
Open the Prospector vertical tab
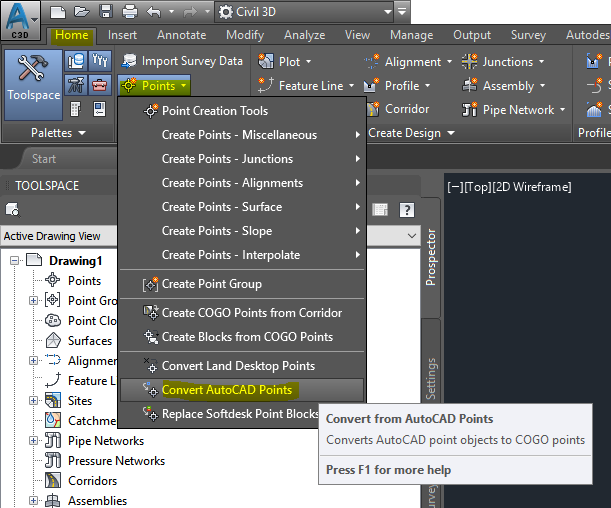[x=431, y=257]
